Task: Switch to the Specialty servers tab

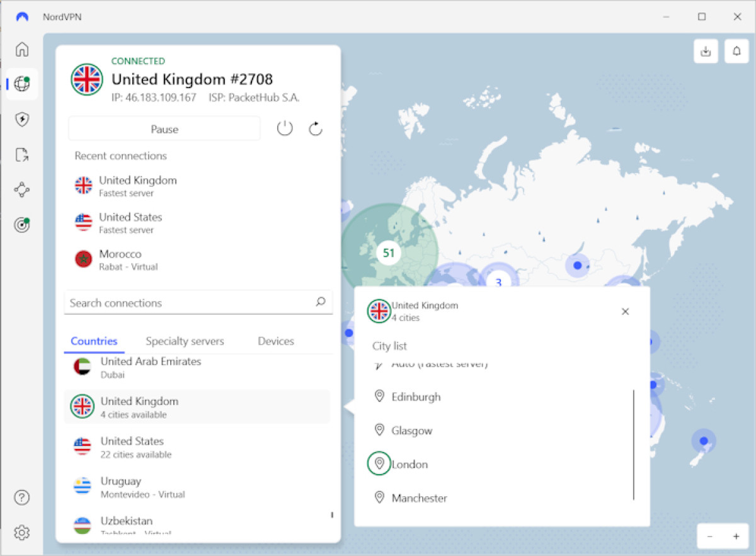Action: point(185,341)
